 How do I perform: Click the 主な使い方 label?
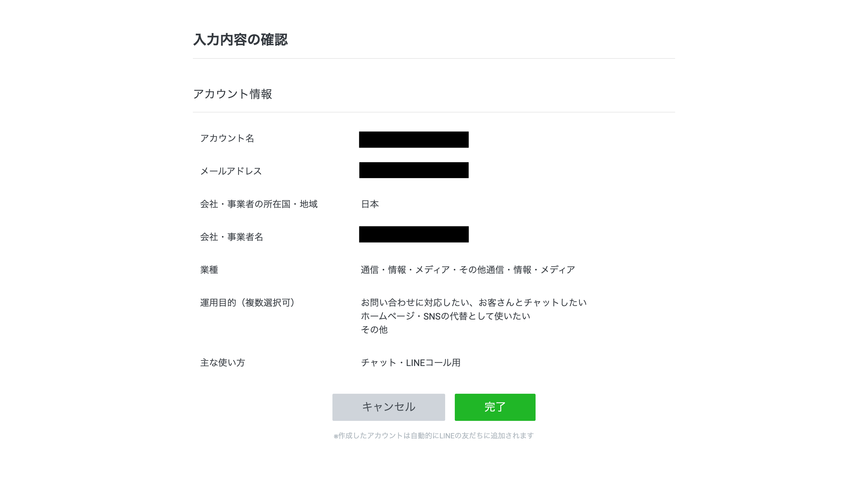click(x=222, y=363)
